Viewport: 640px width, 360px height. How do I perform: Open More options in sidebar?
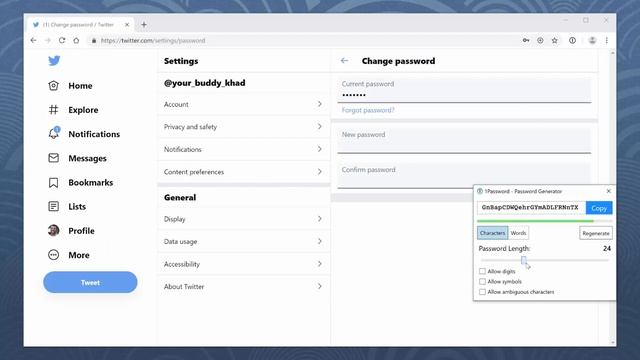point(79,255)
